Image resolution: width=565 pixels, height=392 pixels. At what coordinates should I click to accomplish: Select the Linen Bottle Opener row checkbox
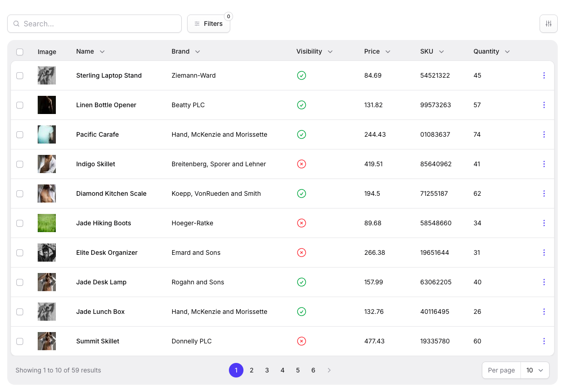pyautogui.click(x=20, y=105)
